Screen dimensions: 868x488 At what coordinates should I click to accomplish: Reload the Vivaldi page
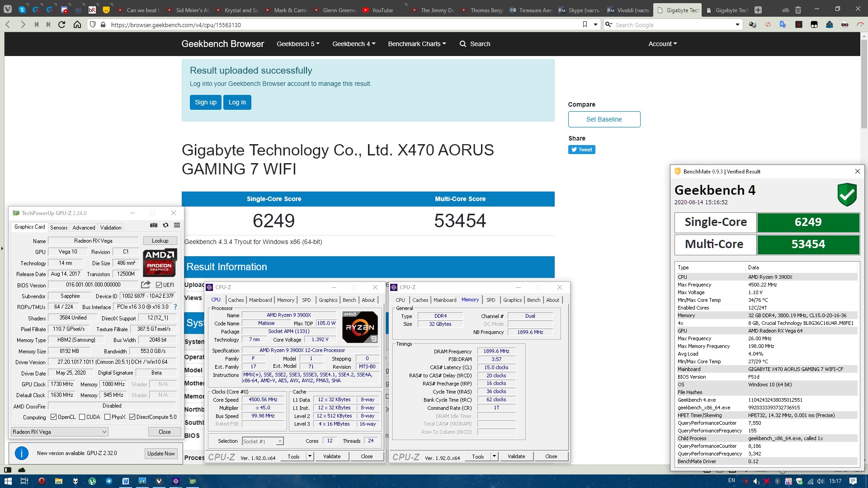(62, 25)
